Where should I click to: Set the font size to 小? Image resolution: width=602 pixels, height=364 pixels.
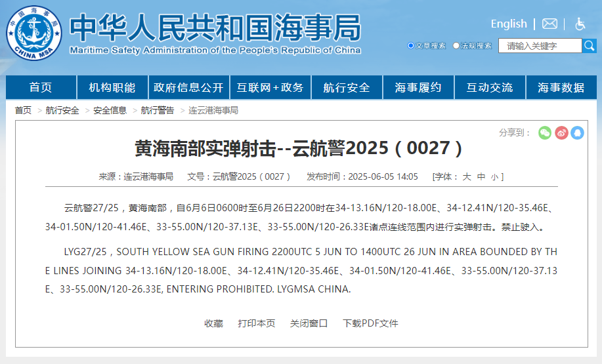tap(494, 177)
